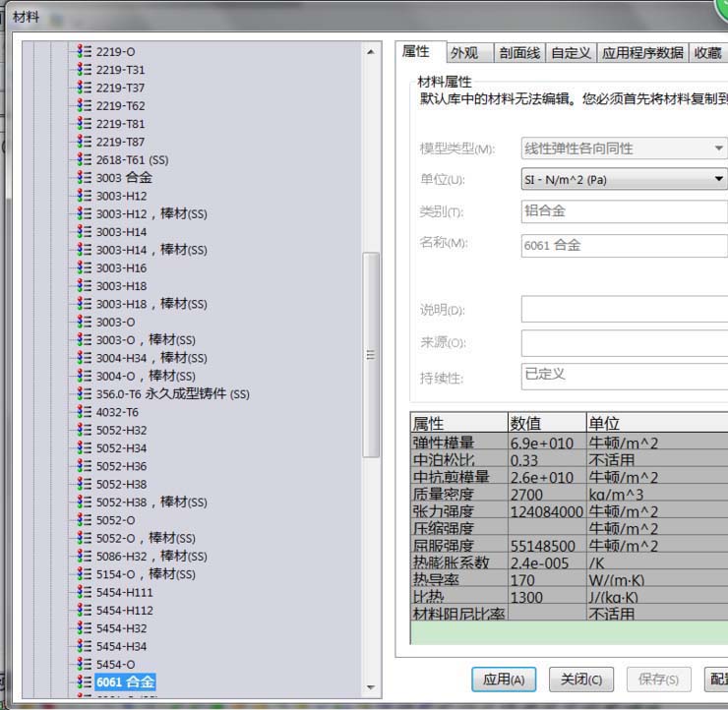728x710 pixels.
Task: Switch to the 外观 tab
Action: coord(463,53)
